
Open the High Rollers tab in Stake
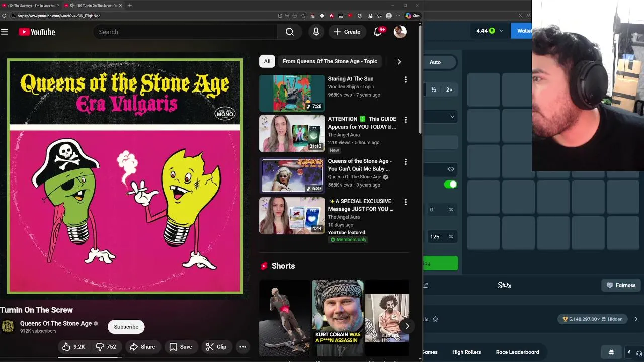click(466, 352)
